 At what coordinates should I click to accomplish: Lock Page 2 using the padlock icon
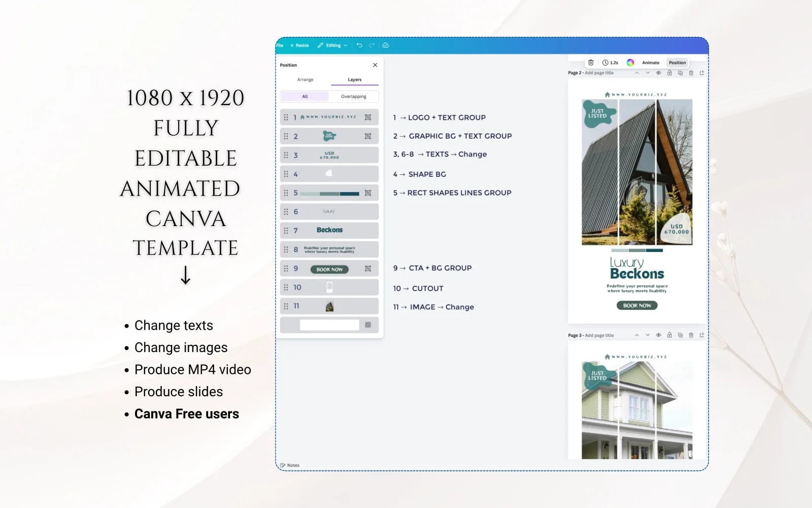click(x=669, y=73)
